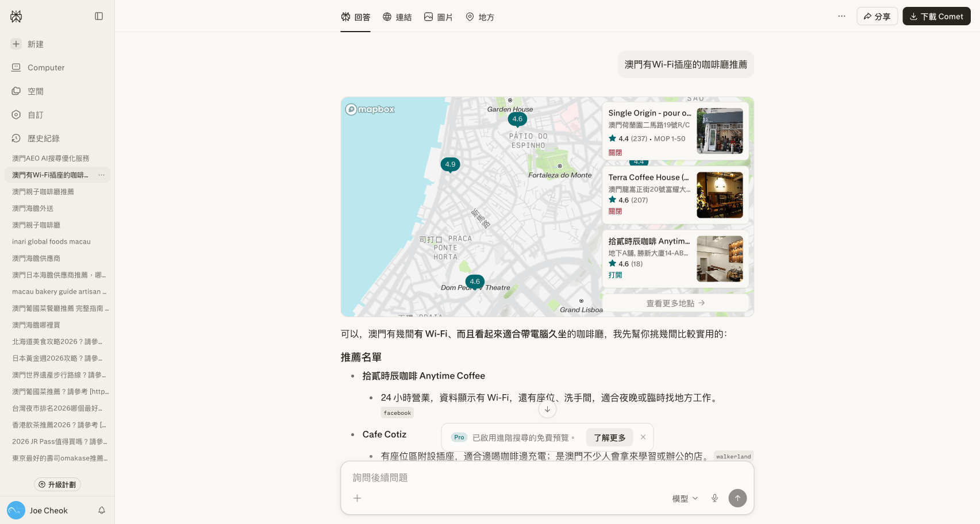Viewport: 980px width, 524px height.
Task: Open the walkerland source citation
Action: pos(733,456)
